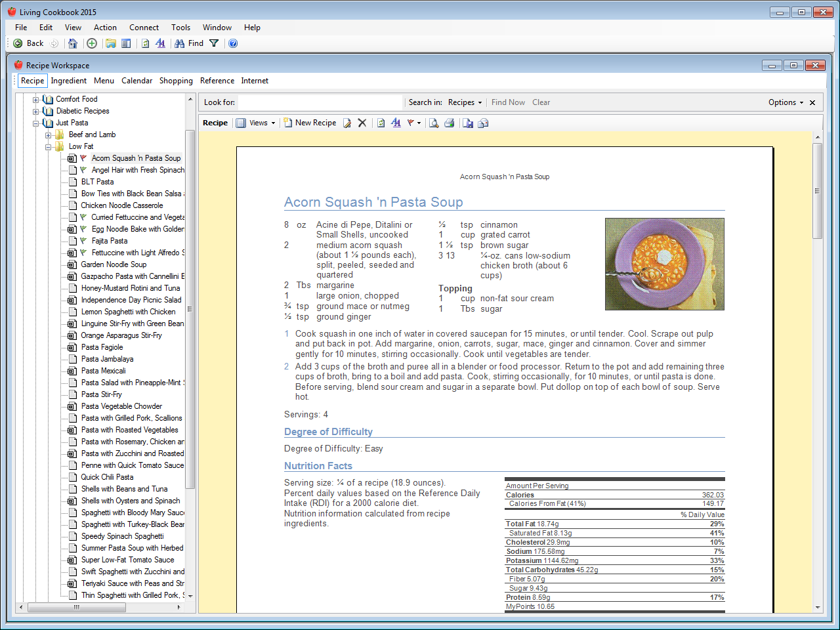Click the copy recipe icon
The width and height of the screenshot is (840, 630).
tap(468, 123)
